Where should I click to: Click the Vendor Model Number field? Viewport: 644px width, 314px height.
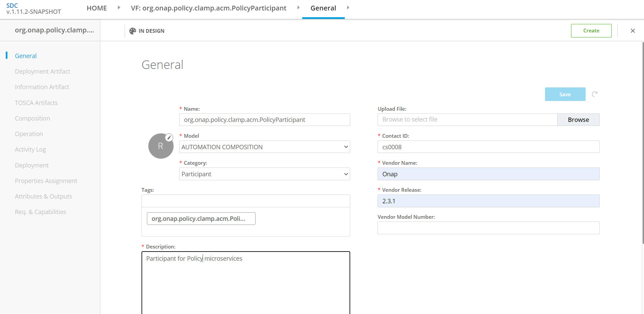[488, 228]
